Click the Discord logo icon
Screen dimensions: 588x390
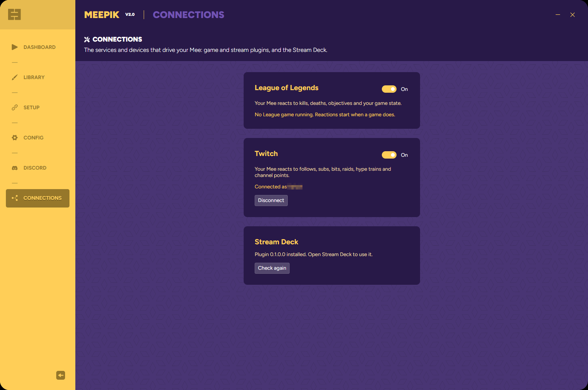pos(15,168)
